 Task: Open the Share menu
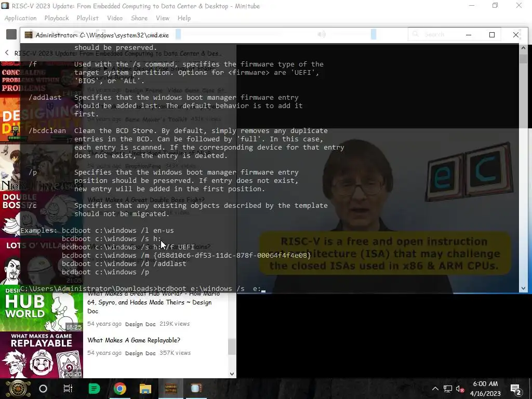click(139, 18)
